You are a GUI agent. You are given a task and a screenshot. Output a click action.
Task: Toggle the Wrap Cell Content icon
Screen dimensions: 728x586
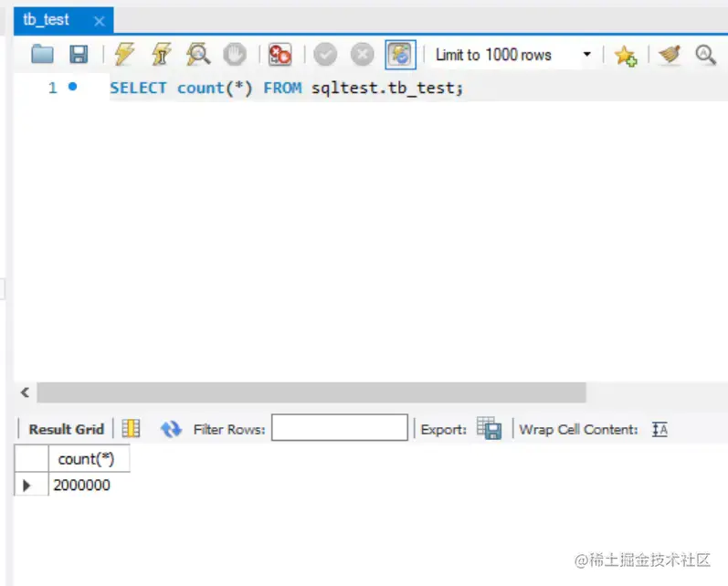click(659, 429)
